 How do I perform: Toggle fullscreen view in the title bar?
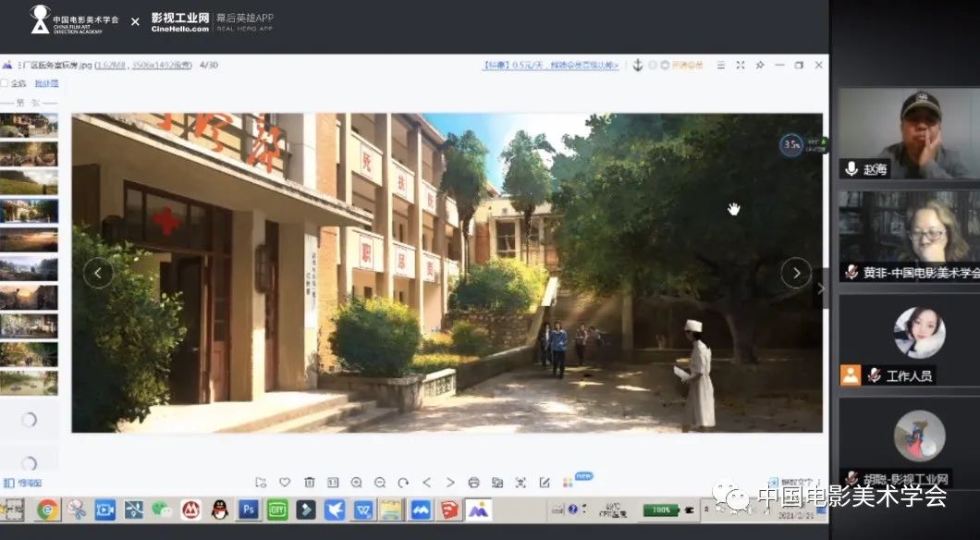pyautogui.click(x=740, y=66)
